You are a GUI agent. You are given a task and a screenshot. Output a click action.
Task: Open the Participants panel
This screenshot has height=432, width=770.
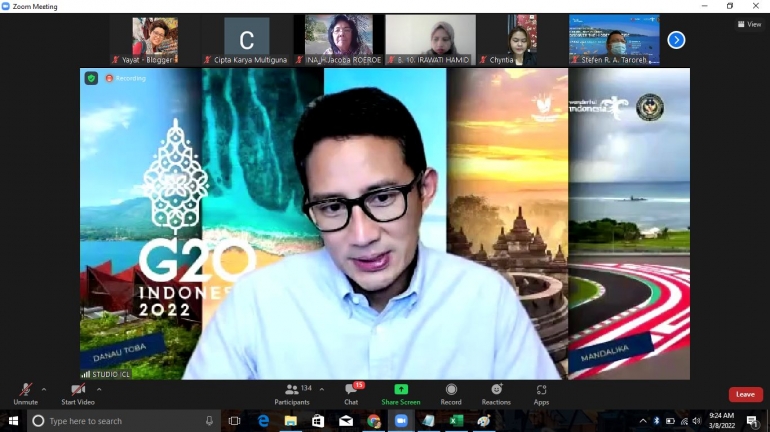(292, 393)
